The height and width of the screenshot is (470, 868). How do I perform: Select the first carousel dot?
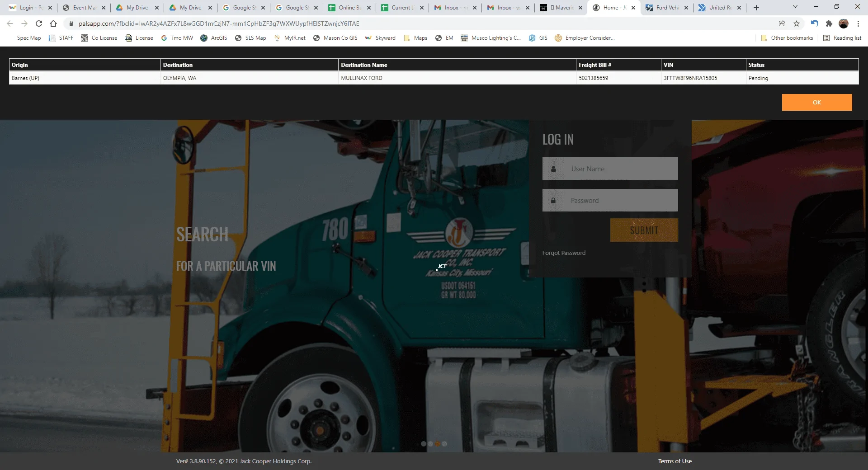424,444
